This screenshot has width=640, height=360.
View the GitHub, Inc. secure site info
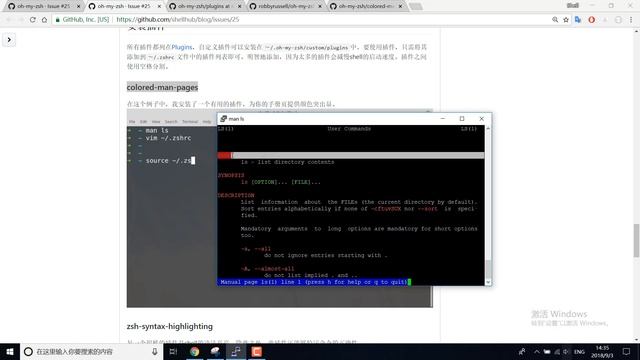(82, 20)
